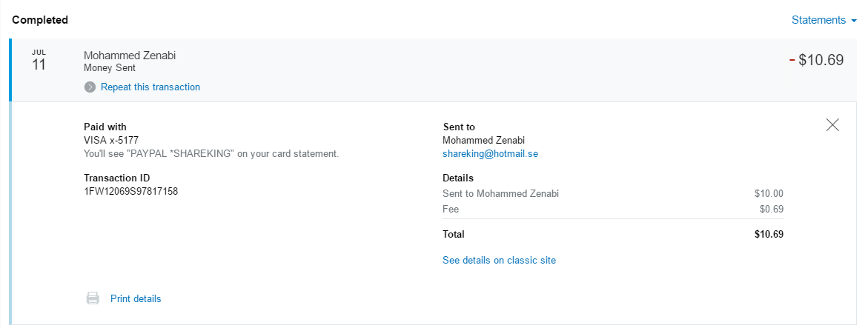Click the VISA x-5177 payment method
The width and height of the screenshot is (868, 328).
point(111,139)
